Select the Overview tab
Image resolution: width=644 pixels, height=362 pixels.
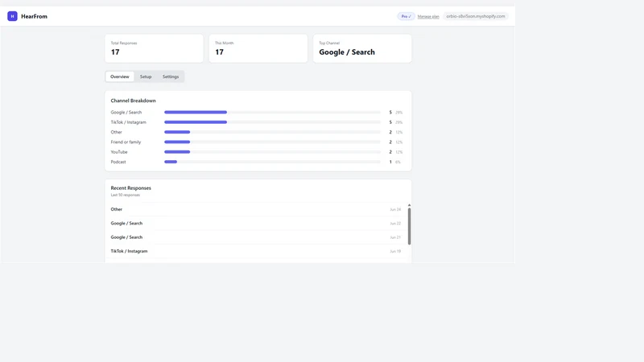(119, 76)
